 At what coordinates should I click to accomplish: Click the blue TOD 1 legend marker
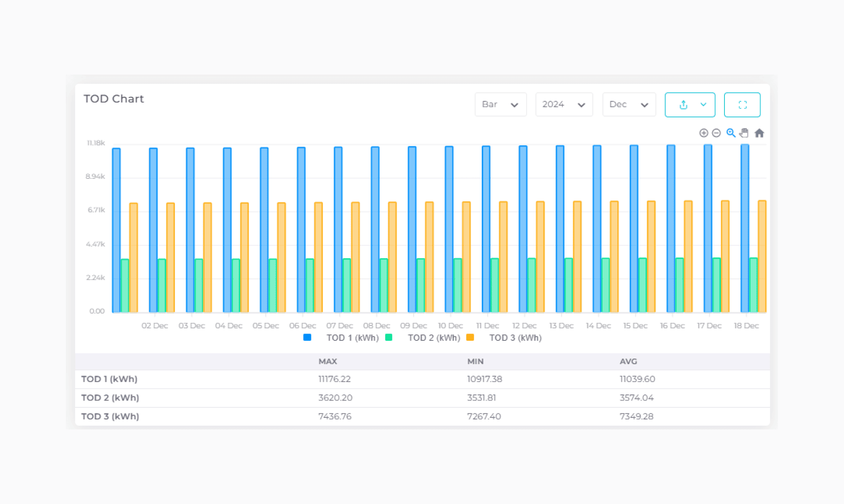click(x=307, y=338)
